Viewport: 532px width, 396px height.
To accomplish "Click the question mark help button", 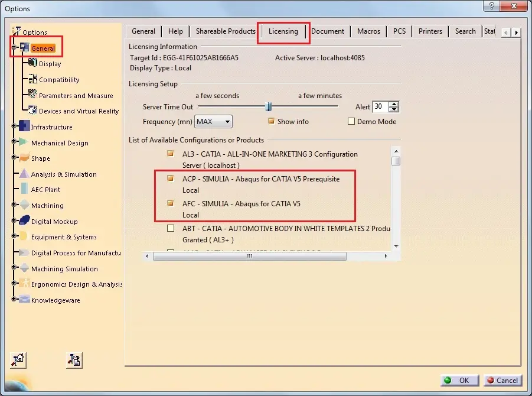I will tap(492, 6).
